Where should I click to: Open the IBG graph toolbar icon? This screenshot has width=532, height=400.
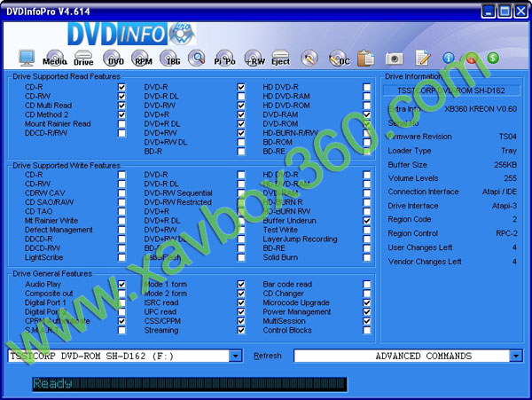coord(170,58)
